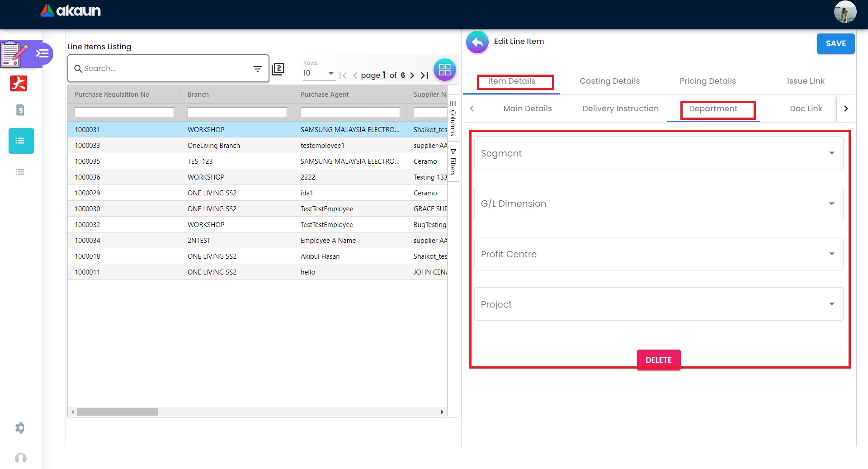Click the SAVE button
The image size is (868, 469).
point(835,43)
